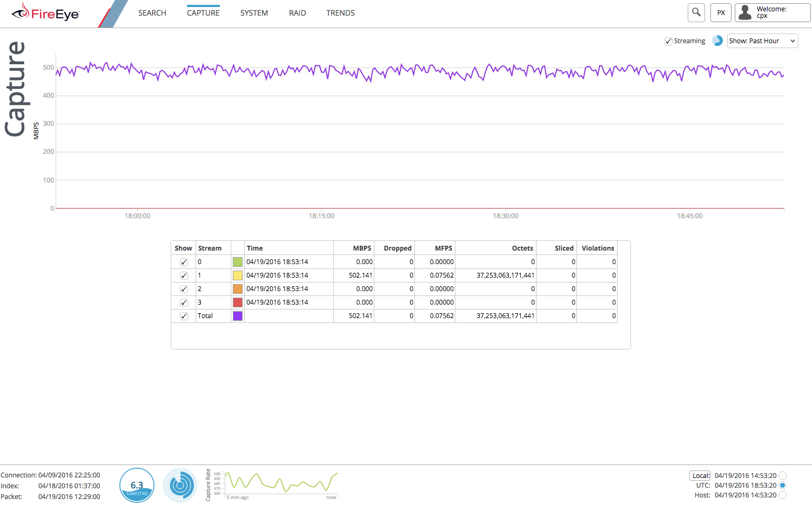This screenshot has height=505, width=812.
Task: Click the Violations column header
Action: tap(598, 248)
